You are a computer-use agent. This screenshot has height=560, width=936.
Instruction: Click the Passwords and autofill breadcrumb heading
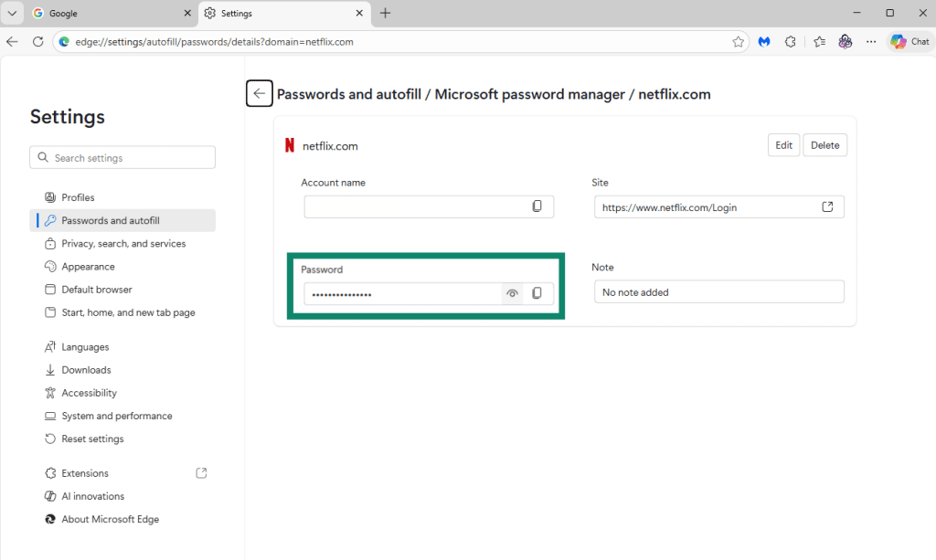pos(348,94)
